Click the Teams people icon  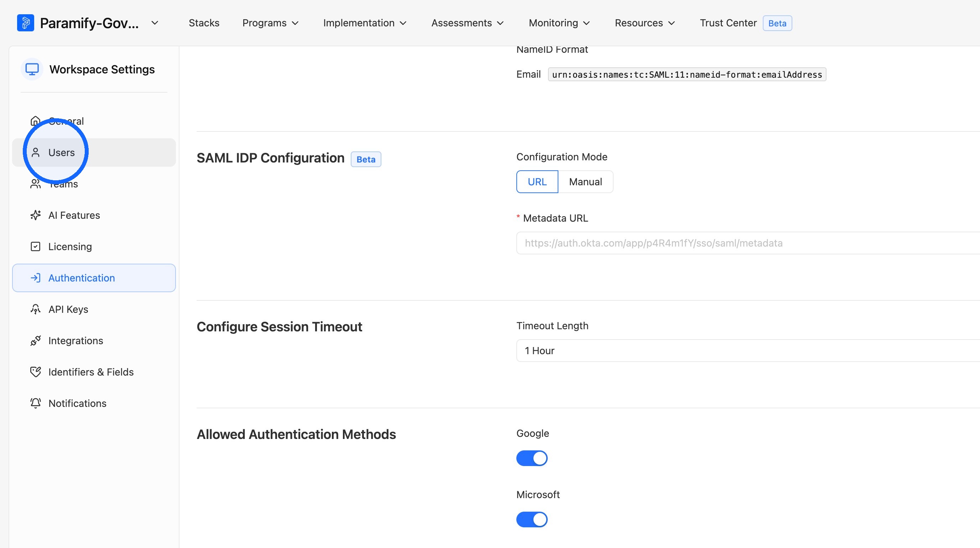coord(35,184)
